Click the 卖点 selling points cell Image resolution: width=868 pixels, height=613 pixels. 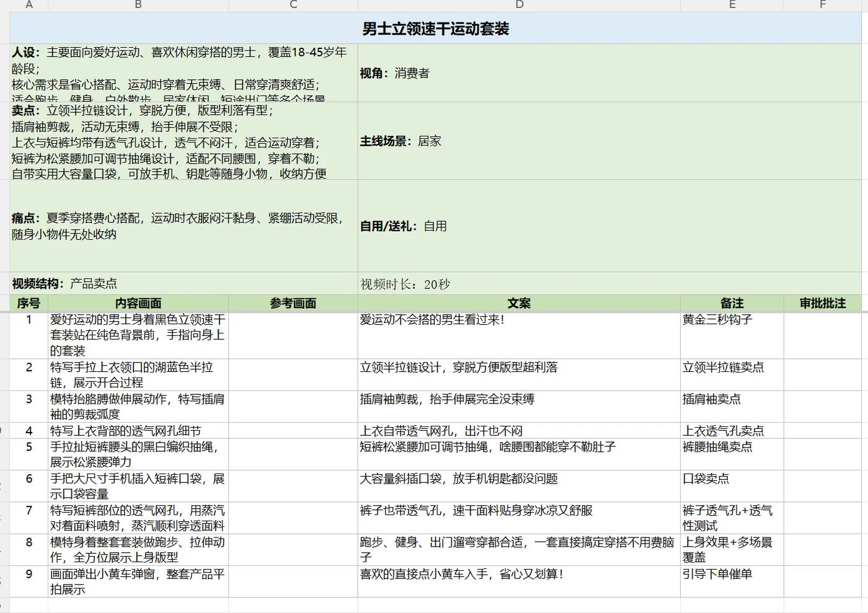tap(184, 141)
